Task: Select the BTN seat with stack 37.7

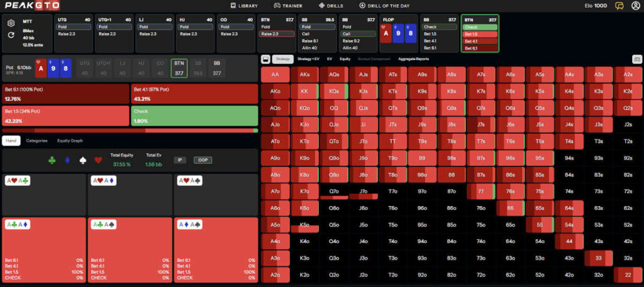Action: pos(179,68)
